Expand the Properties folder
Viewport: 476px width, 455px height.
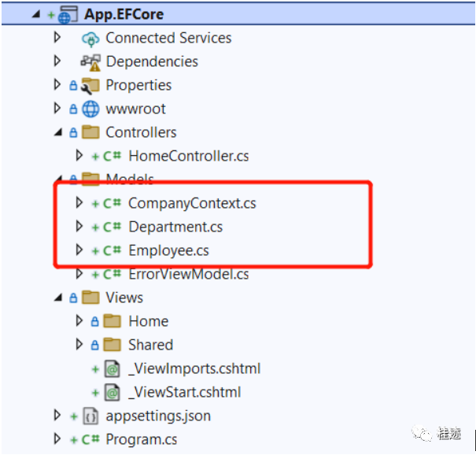click(57, 84)
